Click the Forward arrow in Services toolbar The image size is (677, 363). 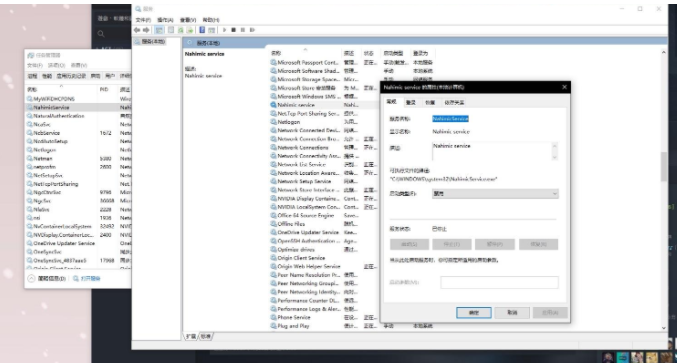(x=146, y=30)
